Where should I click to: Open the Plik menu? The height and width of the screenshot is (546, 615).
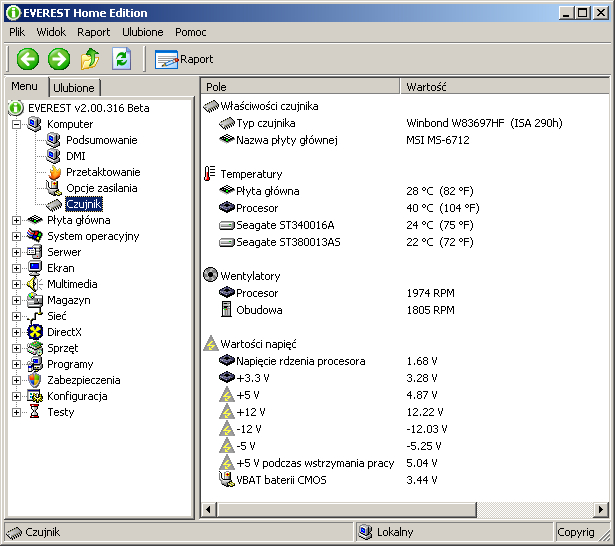[x=17, y=32]
